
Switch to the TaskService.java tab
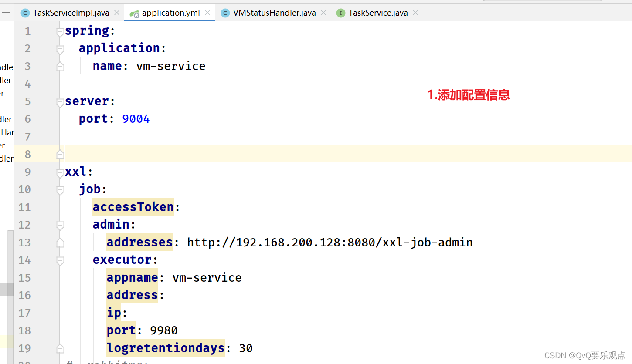378,13
